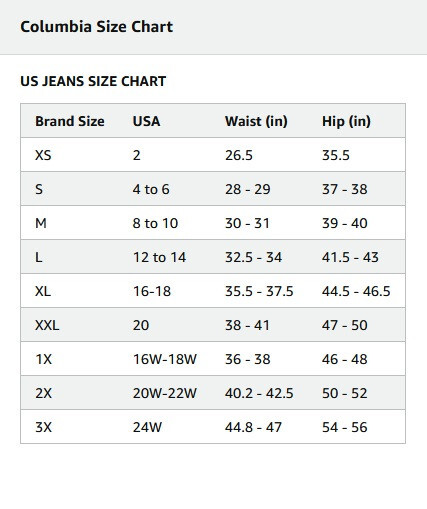Click the 24W USA size cell
The image size is (427, 509).
(147, 427)
